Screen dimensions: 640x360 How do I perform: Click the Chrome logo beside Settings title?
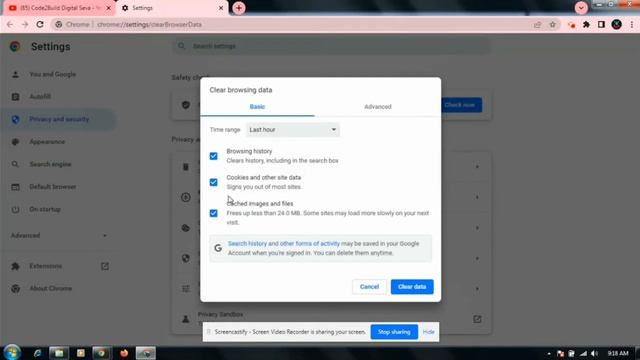(x=15, y=47)
